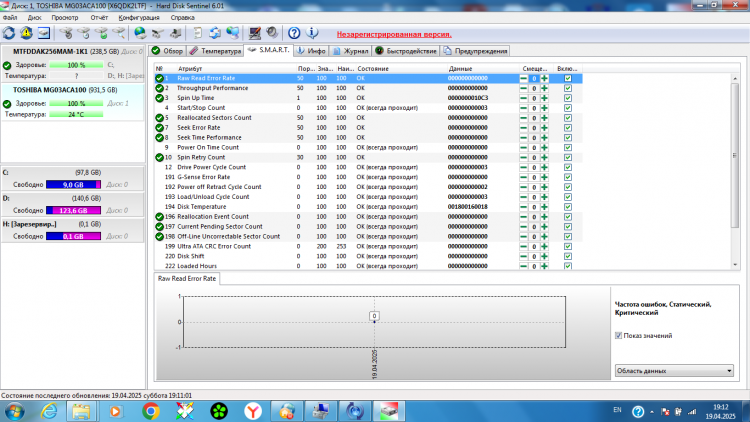This screenshot has height=422, width=750.
Task: Click the taskbar clock showing 19:12
Action: 720,411
